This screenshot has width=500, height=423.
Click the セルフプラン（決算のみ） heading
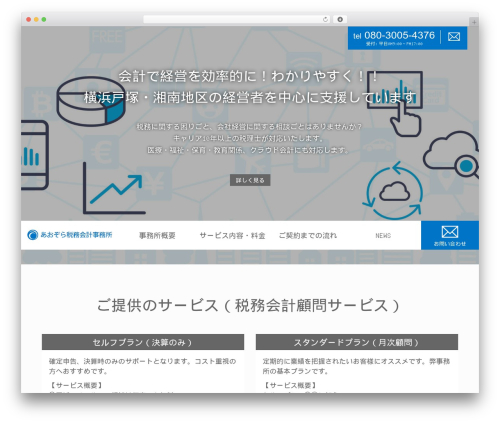[143, 342]
